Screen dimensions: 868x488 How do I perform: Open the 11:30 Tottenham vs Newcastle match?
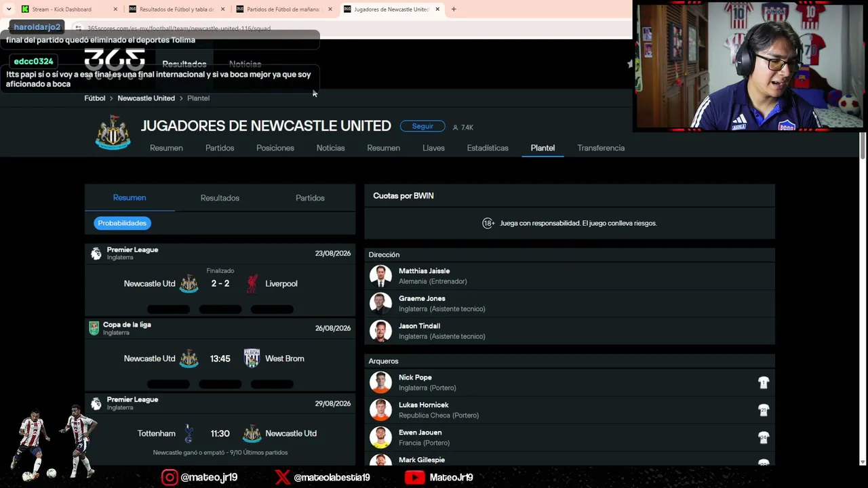click(220, 433)
